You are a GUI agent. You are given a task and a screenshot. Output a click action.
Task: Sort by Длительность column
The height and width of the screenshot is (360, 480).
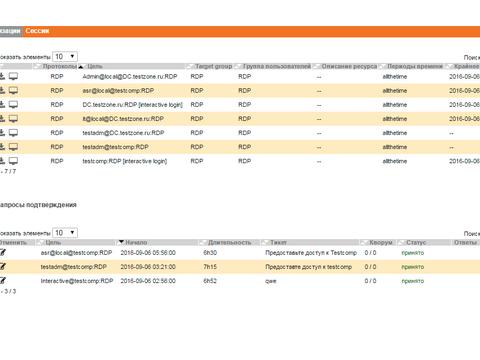[229, 242]
